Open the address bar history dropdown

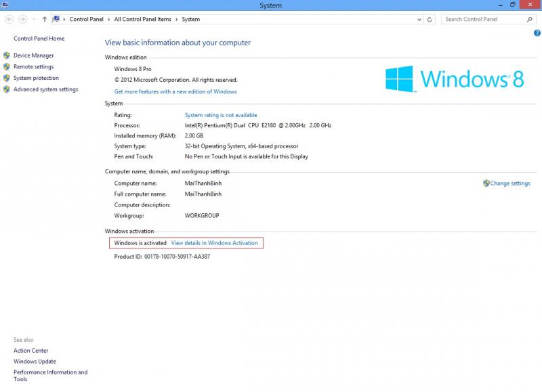(x=419, y=20)
